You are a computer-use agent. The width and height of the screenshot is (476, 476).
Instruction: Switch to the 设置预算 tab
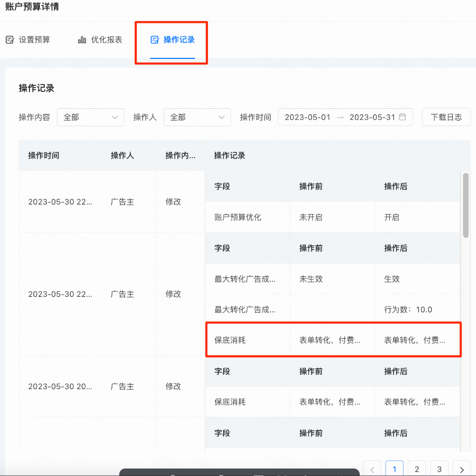click(x=28, y=40)
